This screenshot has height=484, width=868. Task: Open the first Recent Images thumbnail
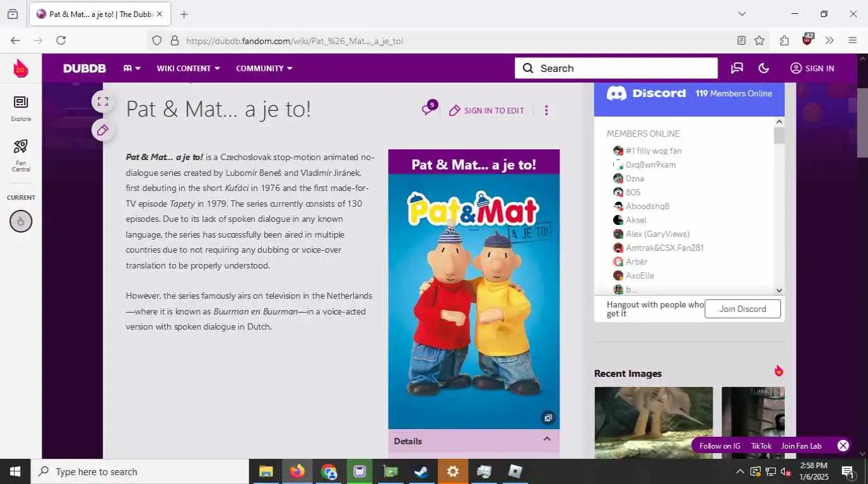(x=654, y=422)
